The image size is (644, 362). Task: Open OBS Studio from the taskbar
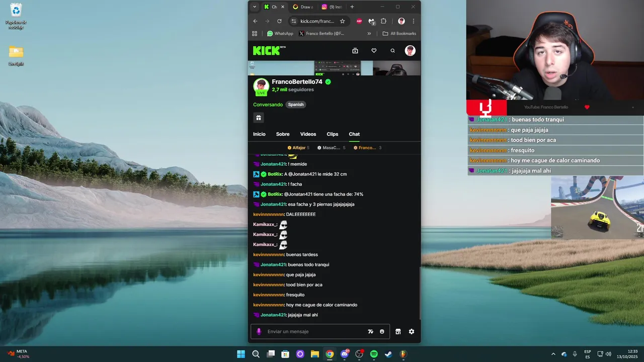click(x=359, y=354)
